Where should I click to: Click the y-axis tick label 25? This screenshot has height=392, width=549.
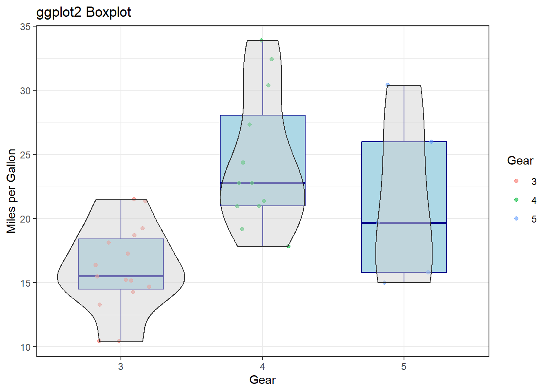(25, 155)
